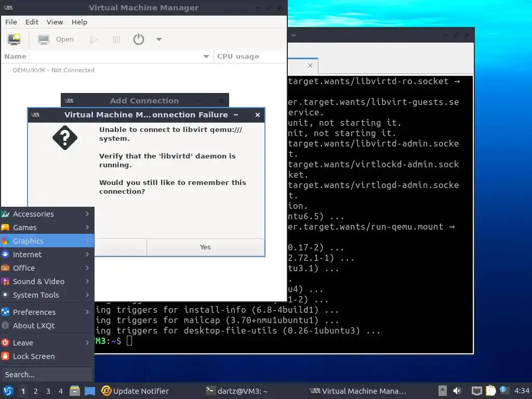The height and width of the screenshot is (399, 532).
Task: Switch to desktop workspace 3
Action: point(48,391)
